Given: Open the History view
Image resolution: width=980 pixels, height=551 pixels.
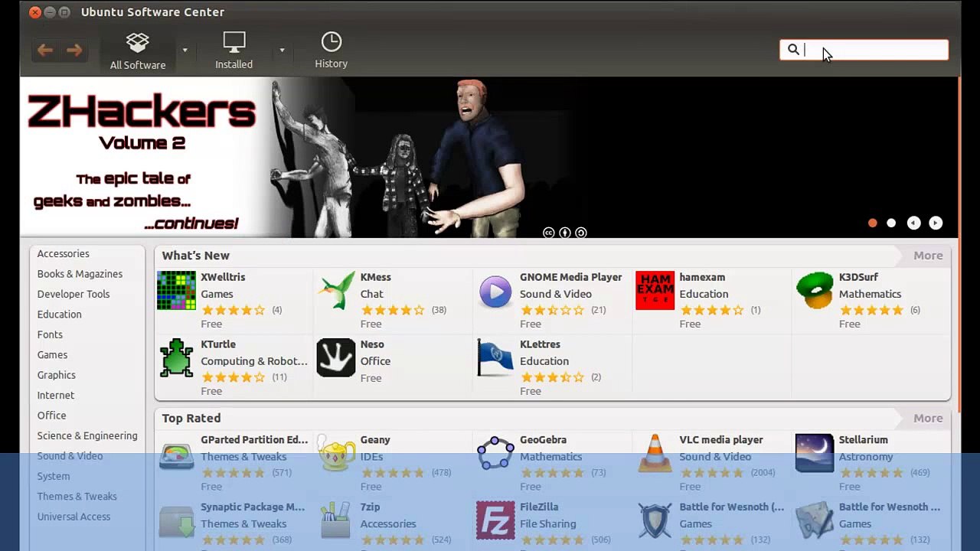Looking at the screenshot, I should point(331,51).
